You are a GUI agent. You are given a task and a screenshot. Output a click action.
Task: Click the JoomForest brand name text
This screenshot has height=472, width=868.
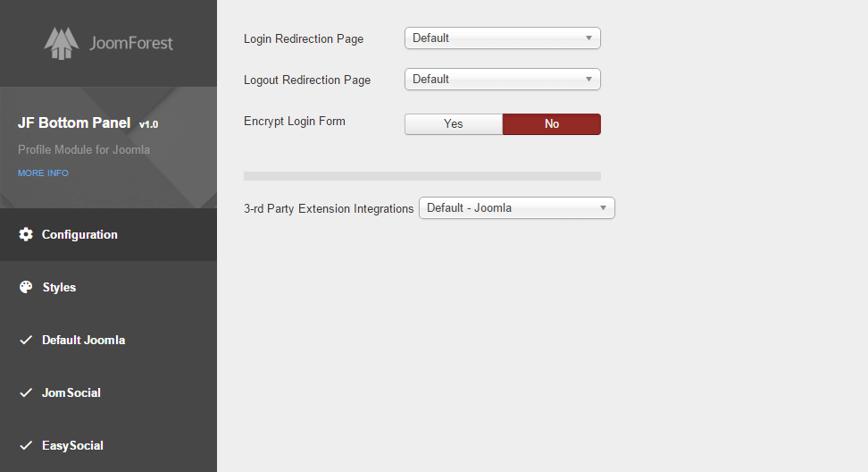(131, 43)
